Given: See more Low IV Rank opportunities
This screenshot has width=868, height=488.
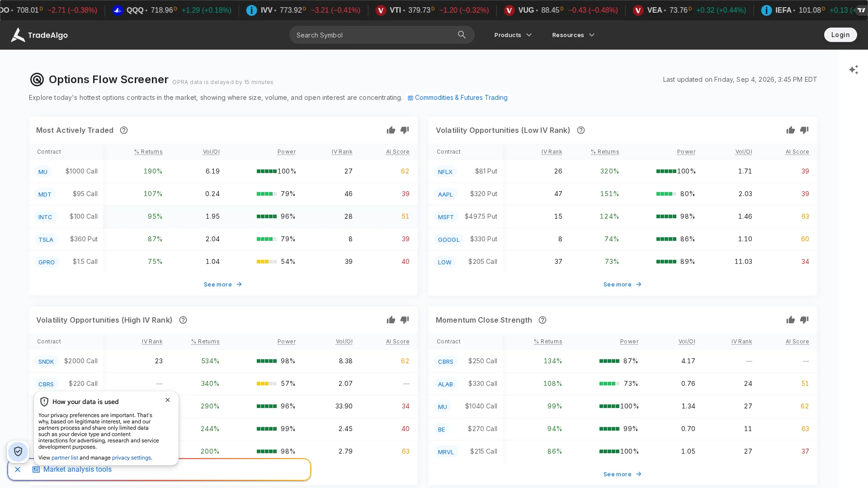Looking at the screenshot, I should (623, 285).
